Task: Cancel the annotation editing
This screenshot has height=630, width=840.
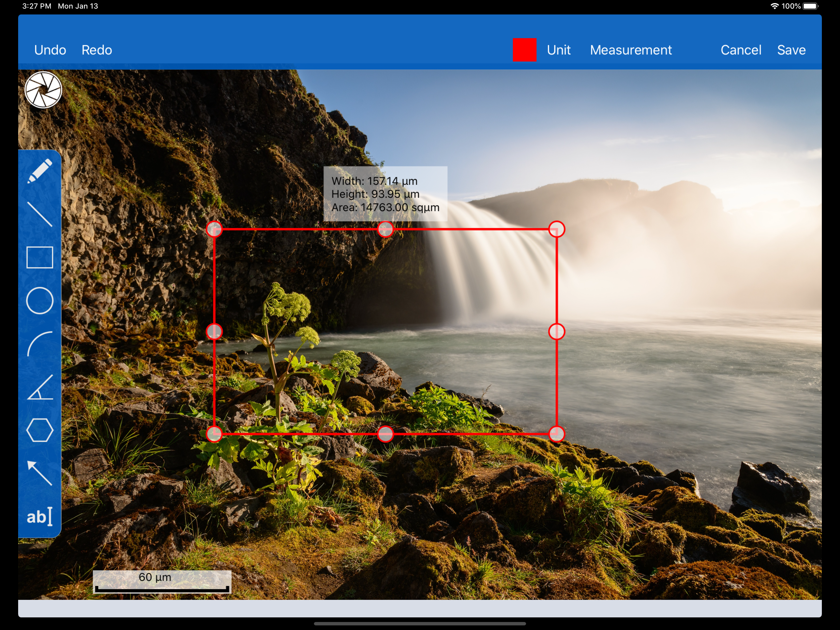Action: 741,50
